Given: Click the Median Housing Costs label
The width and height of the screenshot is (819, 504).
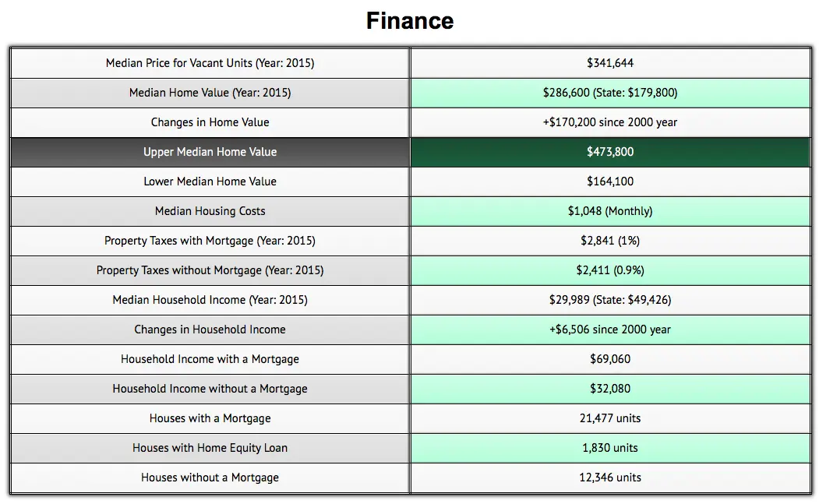Looking at the screenshot, I should [x=210, y=211].
